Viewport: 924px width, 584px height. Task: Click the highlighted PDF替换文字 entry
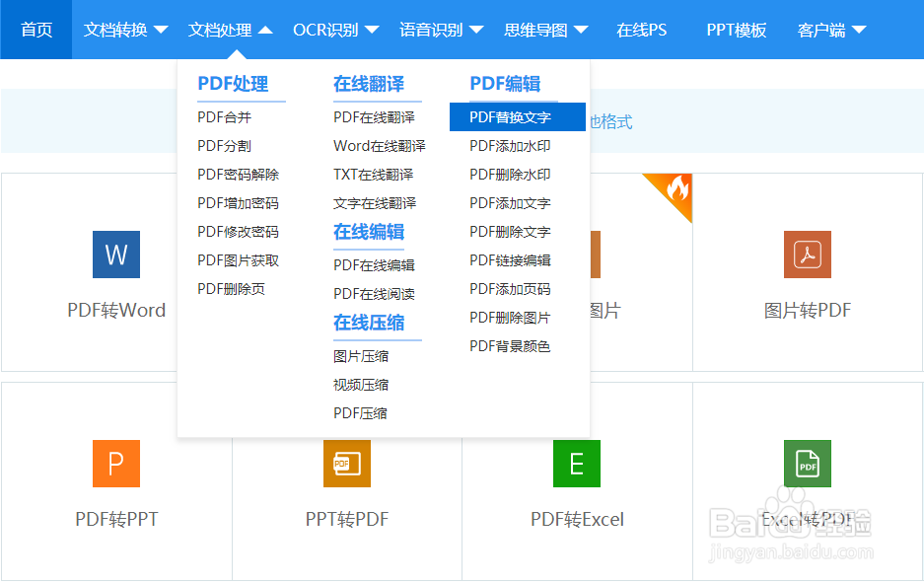tap(510, 116)
